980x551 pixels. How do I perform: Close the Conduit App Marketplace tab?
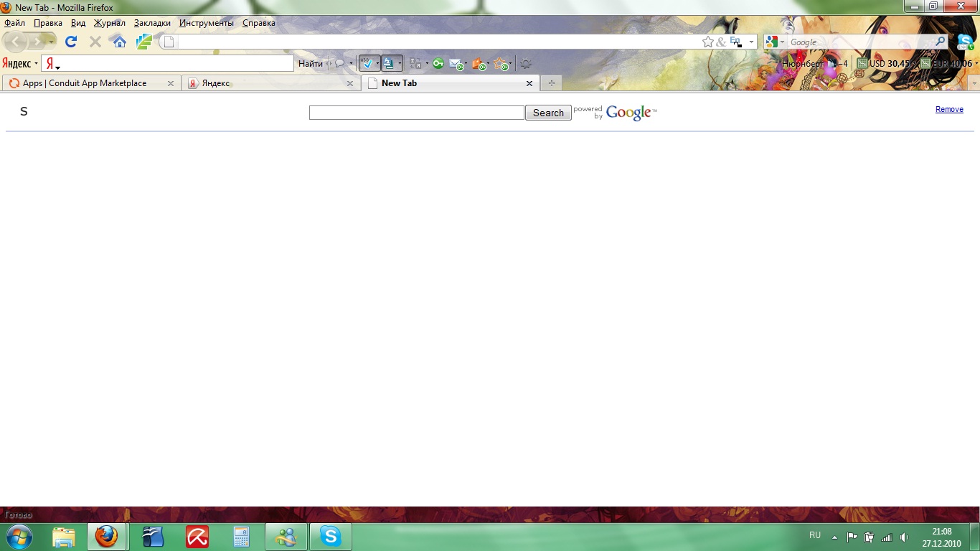[x=171, y=83]
